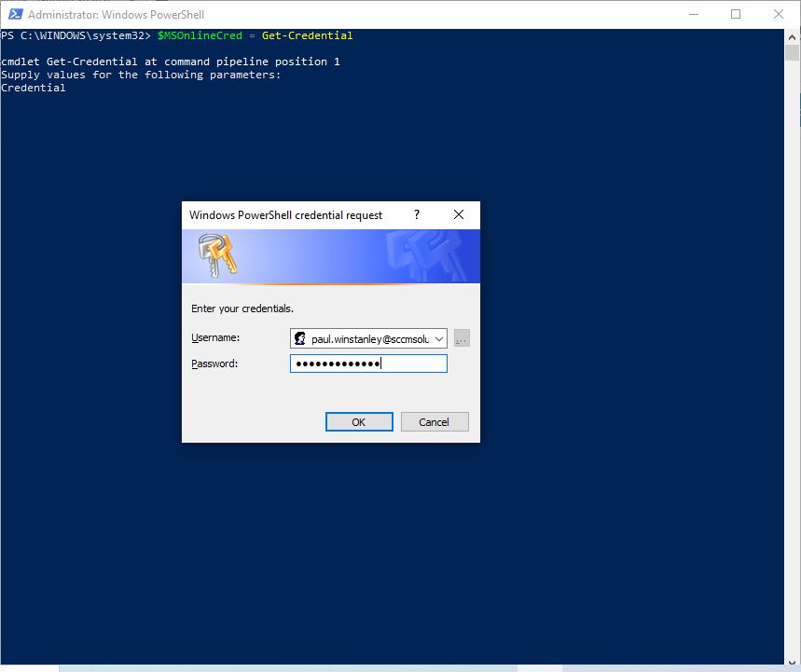The width and height of the screenshot is (801, 672).
Task: Minimize the PowerShell window
Action: click(x=693, y=14)
